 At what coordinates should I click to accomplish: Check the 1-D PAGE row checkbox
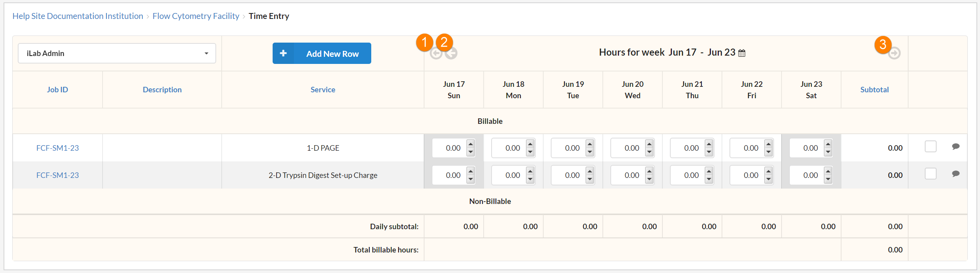[930, 147]
